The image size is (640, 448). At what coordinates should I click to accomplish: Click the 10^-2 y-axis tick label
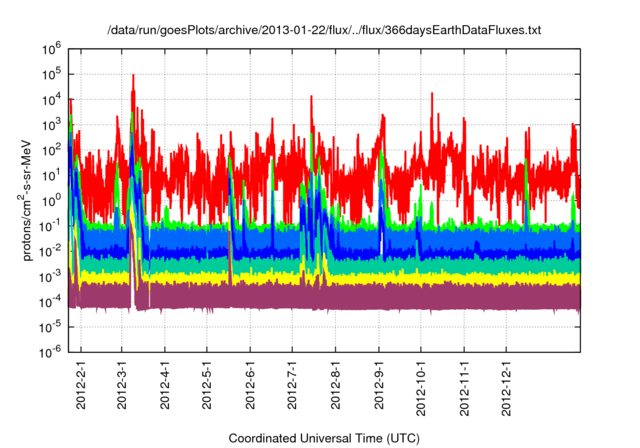[x=50, y=252]
